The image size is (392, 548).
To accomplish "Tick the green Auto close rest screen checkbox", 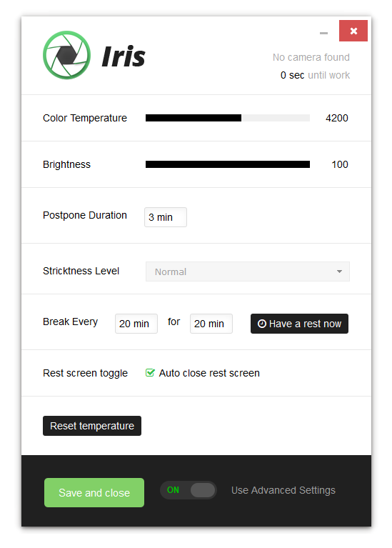I will [150, 372].
